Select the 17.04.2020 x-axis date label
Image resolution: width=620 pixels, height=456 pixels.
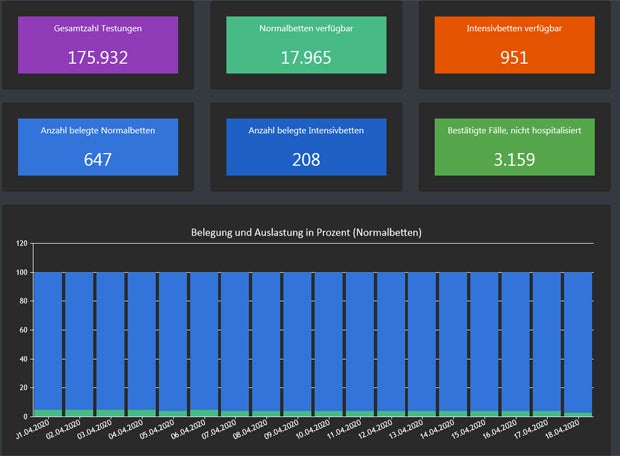tap(535, 432)
